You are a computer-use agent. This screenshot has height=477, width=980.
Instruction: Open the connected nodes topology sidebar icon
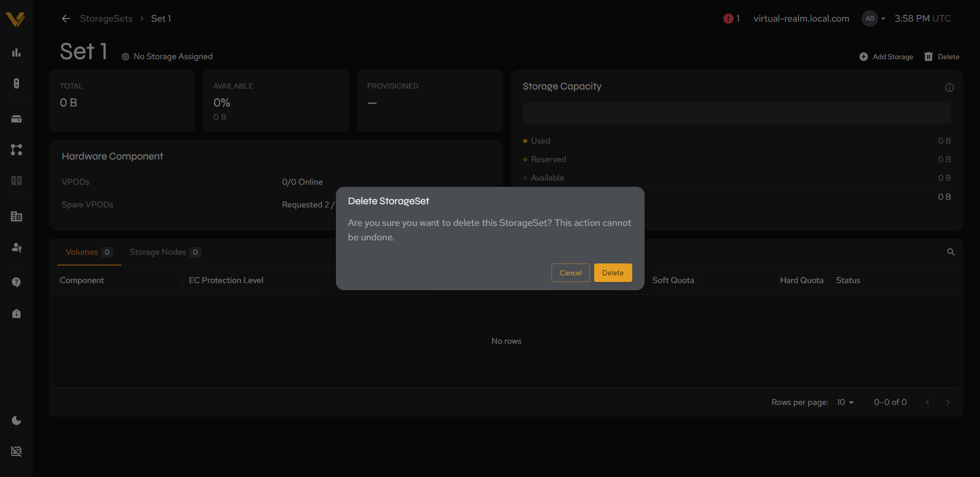[16, 150]
